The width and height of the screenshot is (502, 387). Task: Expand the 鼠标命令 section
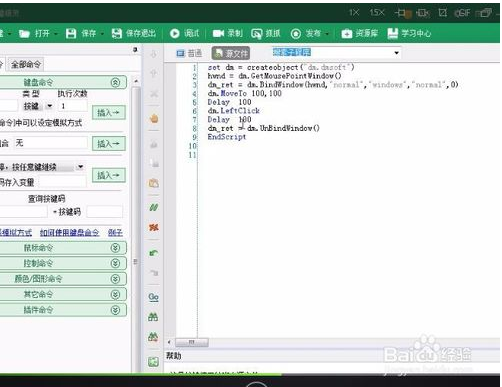coord(115,248)
